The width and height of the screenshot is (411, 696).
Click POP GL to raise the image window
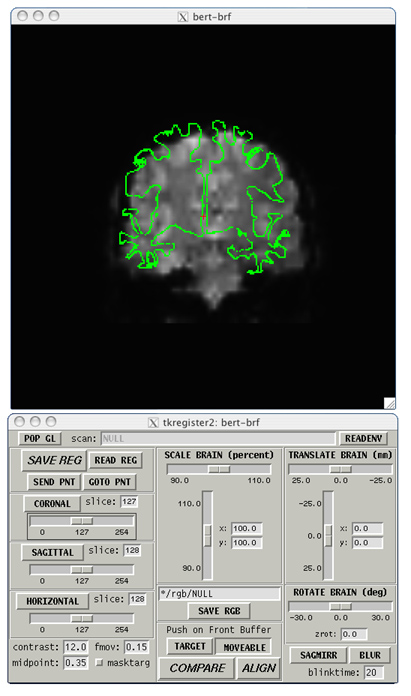[40, 439]
